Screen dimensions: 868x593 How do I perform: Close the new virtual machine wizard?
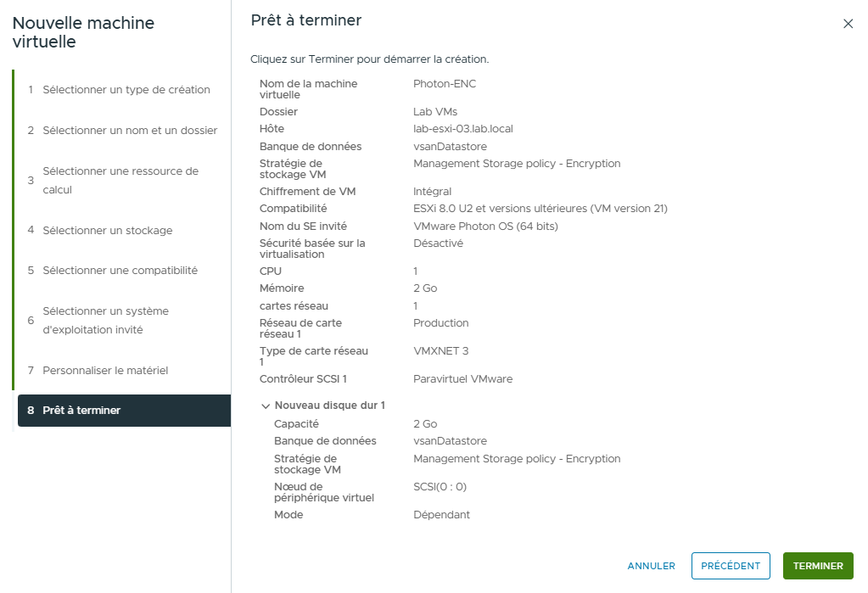(x=848, y=24)
